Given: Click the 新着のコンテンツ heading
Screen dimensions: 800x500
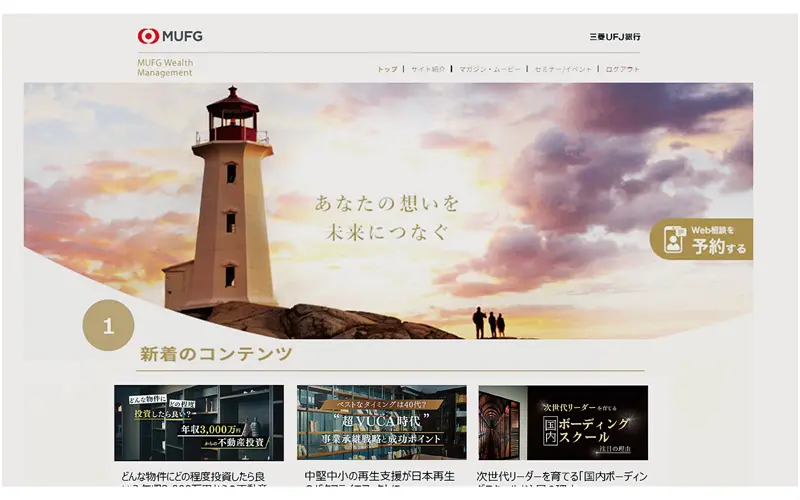Looking at the screenshot, I should pyautogui.click(x=216, y=354).
